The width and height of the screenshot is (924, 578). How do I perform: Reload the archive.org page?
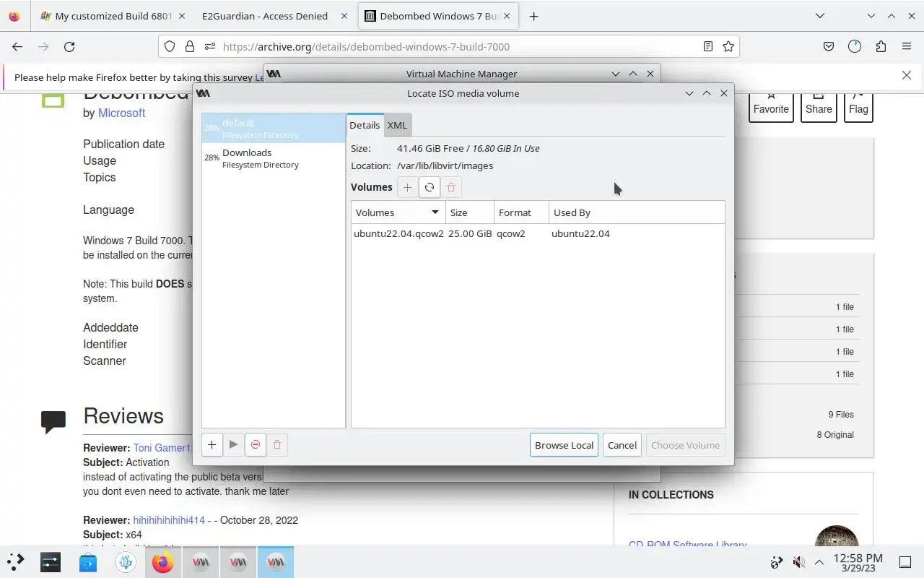(69, 46)
